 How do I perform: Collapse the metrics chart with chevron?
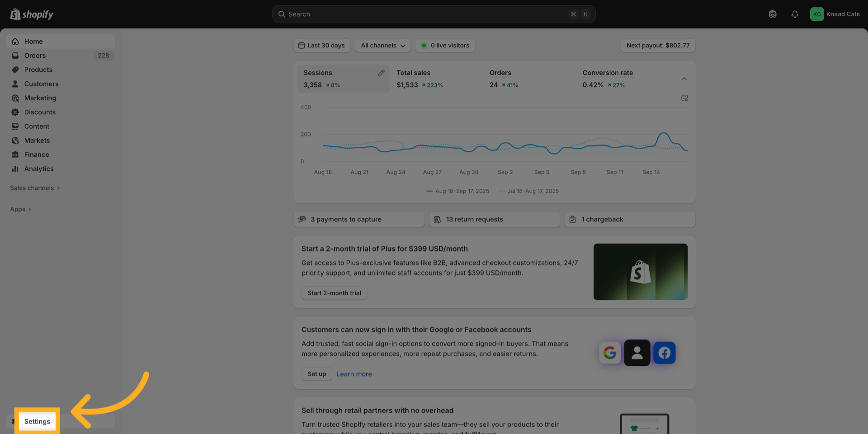684,79
